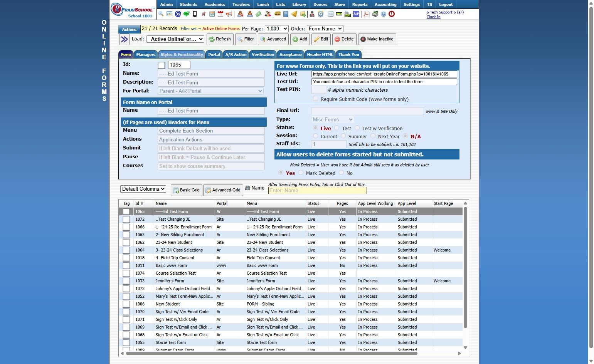Open the Per Page dropdown
This screenshot has height=364, width=594.
[x=276, y=29]
